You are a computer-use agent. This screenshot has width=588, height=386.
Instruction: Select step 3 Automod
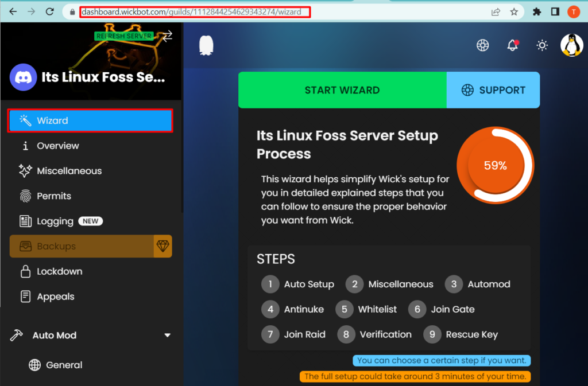click(x=477, y=284)
